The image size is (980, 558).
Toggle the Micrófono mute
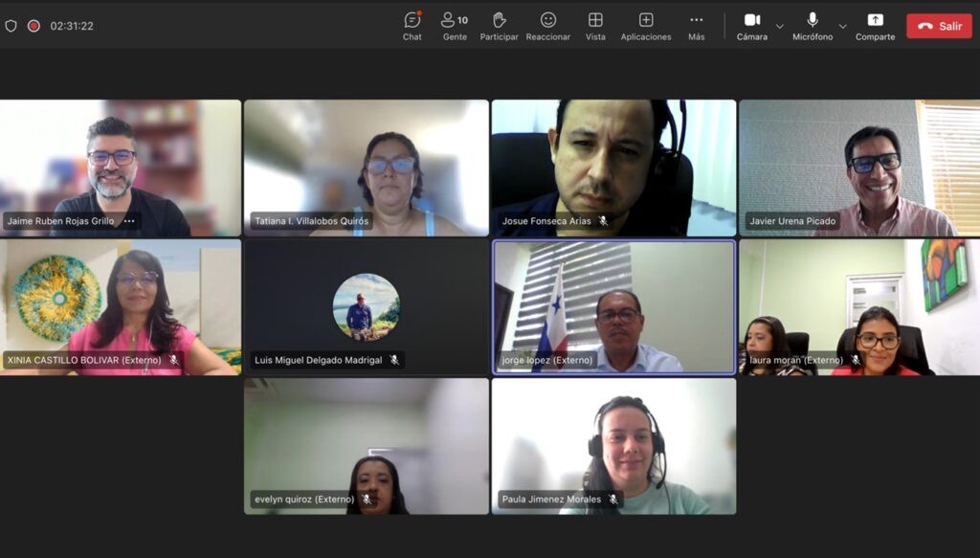[x=813, y=26]
